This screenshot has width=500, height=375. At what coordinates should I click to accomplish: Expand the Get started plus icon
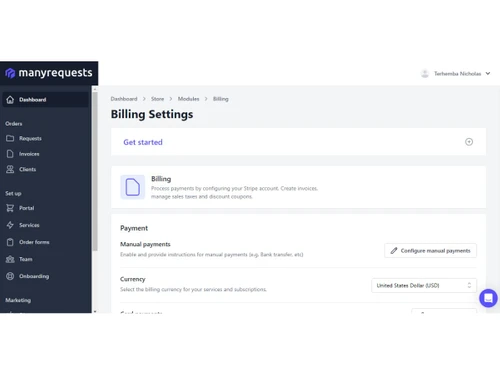(x=469, y=142)
